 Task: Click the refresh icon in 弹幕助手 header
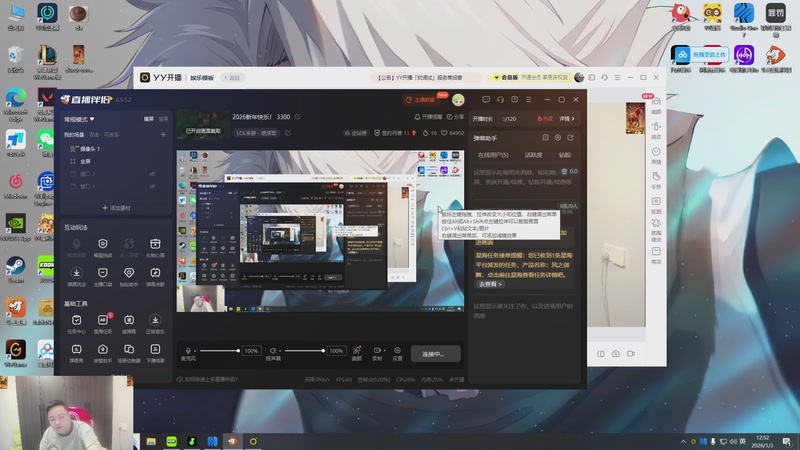pos(570,138)
